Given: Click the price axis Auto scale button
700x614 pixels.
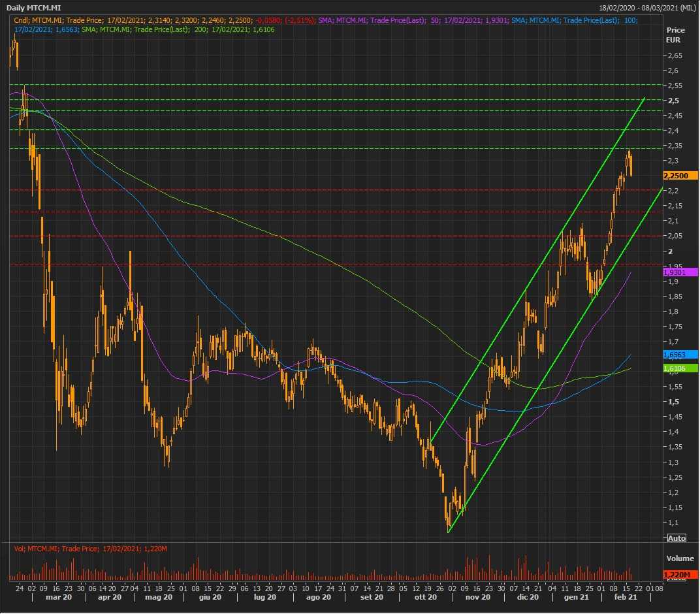Looking at the screenshot, I should (676, 538).
